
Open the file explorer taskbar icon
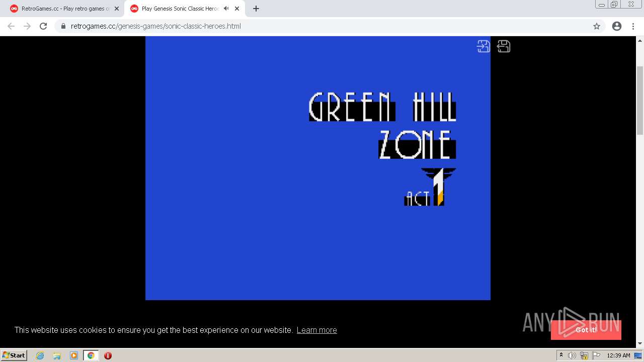point(57,355)
